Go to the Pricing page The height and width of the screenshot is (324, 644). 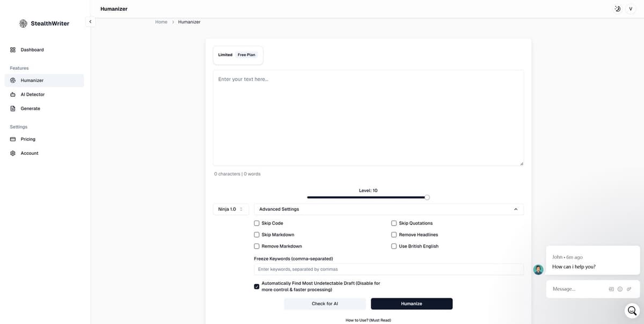tap(28, 139)
